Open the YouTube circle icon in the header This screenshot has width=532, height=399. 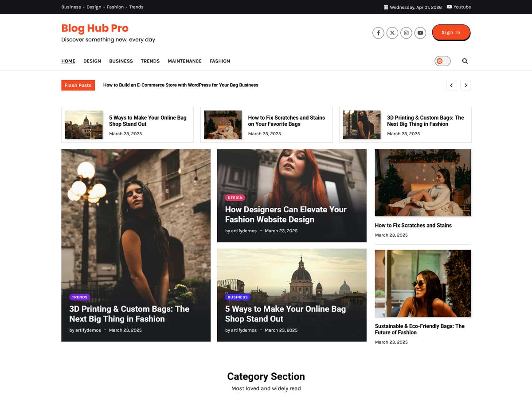coord(420,33)
